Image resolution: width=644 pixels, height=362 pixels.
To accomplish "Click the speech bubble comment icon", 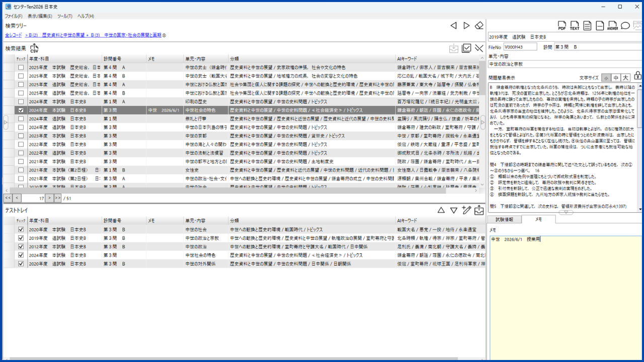I will pos(625,26).
